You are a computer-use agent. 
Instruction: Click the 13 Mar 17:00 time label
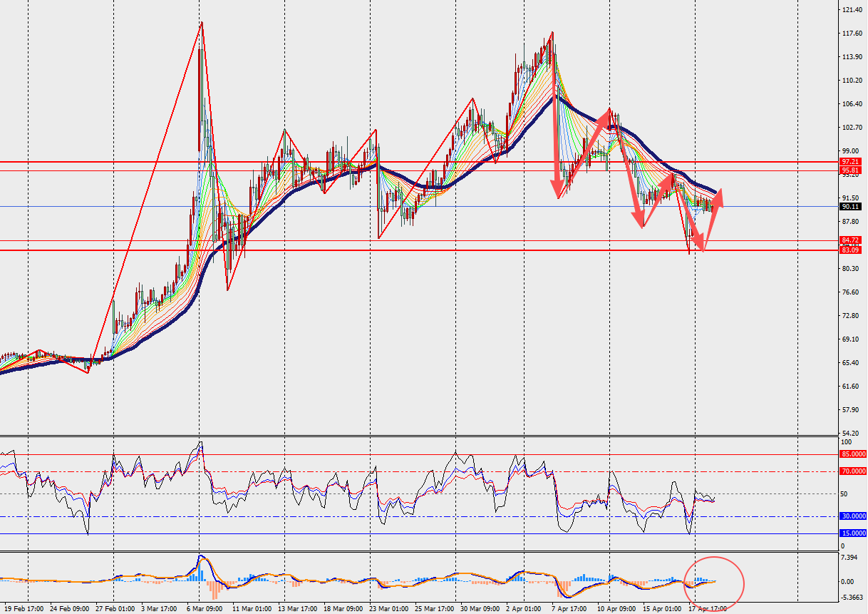pyautogui.click(x=296, y=609)
